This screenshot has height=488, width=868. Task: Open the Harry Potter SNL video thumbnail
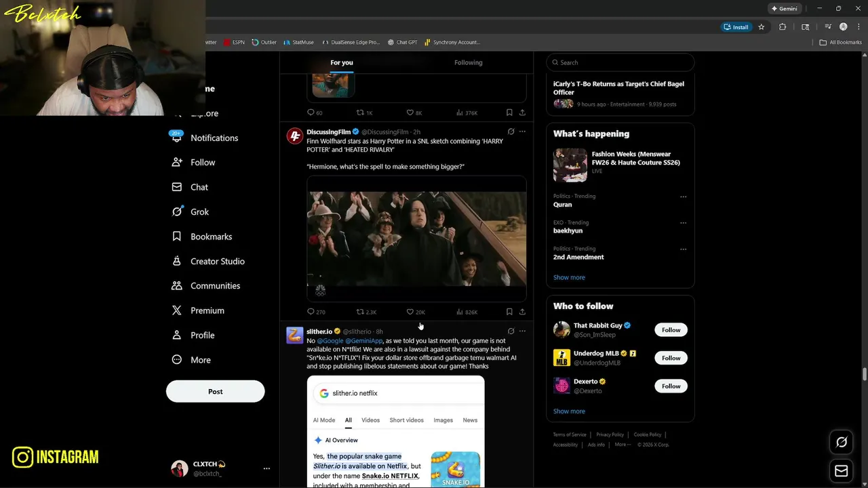click(416, 239)
